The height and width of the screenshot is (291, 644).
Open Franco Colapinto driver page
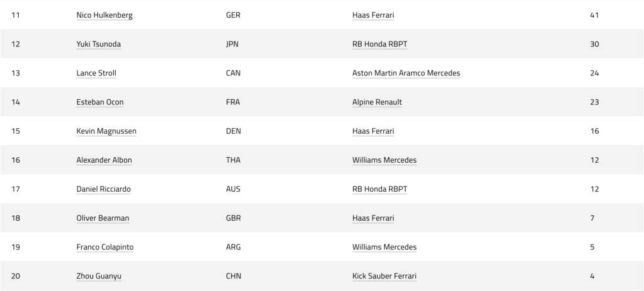click(105, 247)
